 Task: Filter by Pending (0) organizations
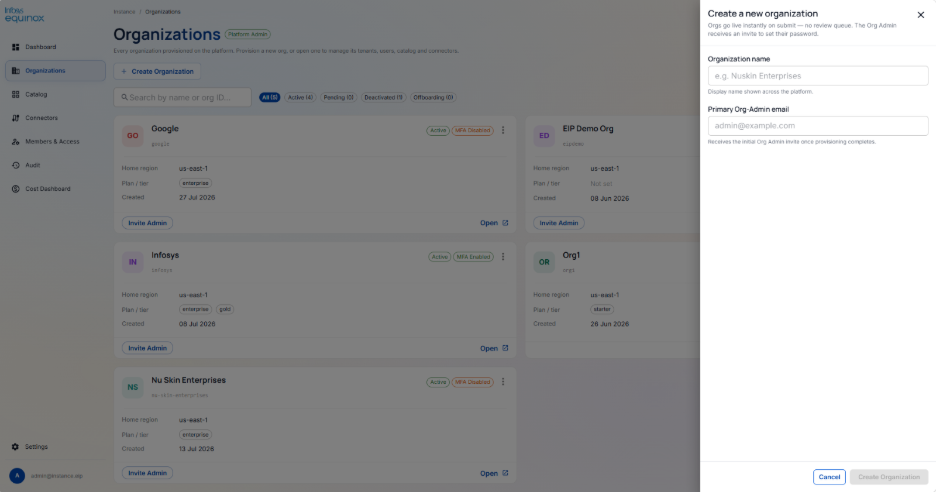point(338,97)
